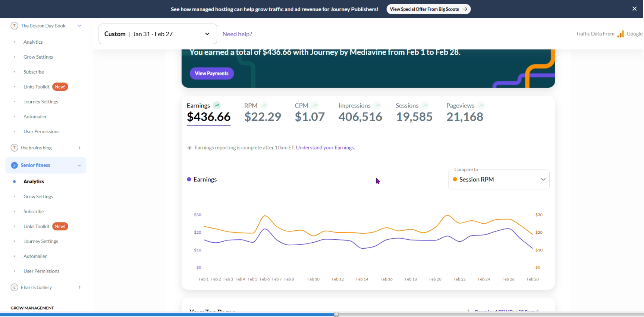644x317 pixels.
Task: Click the New! badge in Boston Day Book section
Action: [60, 87]
